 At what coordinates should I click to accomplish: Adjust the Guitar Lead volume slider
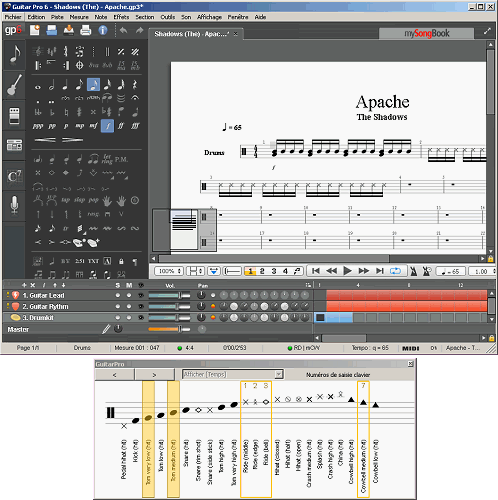coord(169,295)
